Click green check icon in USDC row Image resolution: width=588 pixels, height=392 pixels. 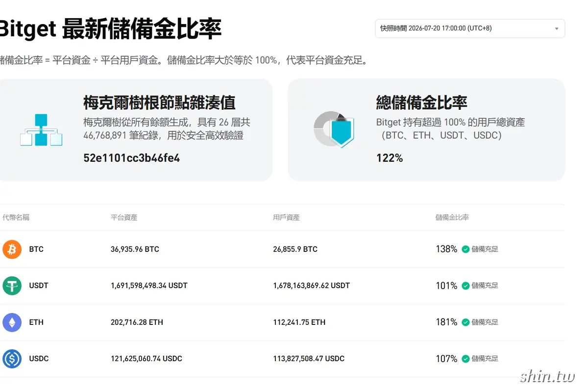pos(465,359)
